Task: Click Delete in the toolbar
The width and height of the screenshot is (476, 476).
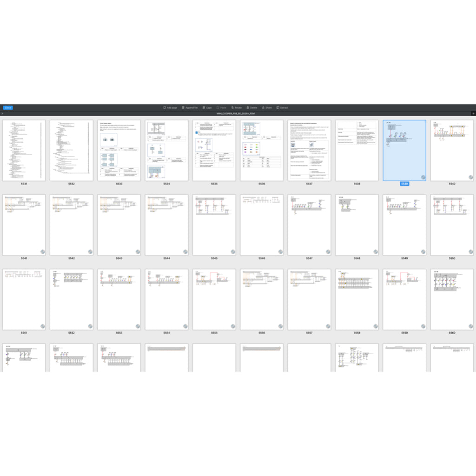Action: pyautogui.click(x=251, y=108)
